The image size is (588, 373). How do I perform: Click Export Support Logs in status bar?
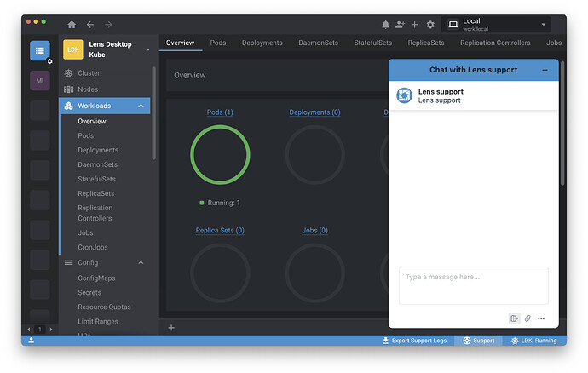point(414,341)
